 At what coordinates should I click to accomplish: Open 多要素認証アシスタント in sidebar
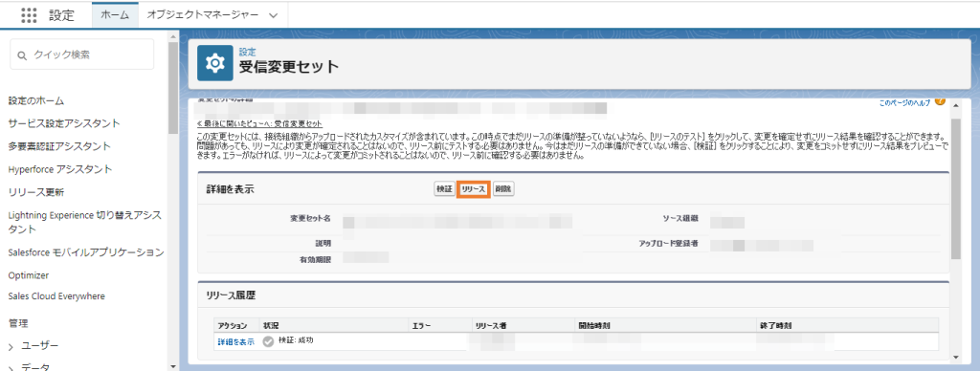pyautogui.click(x=59, y=146)
